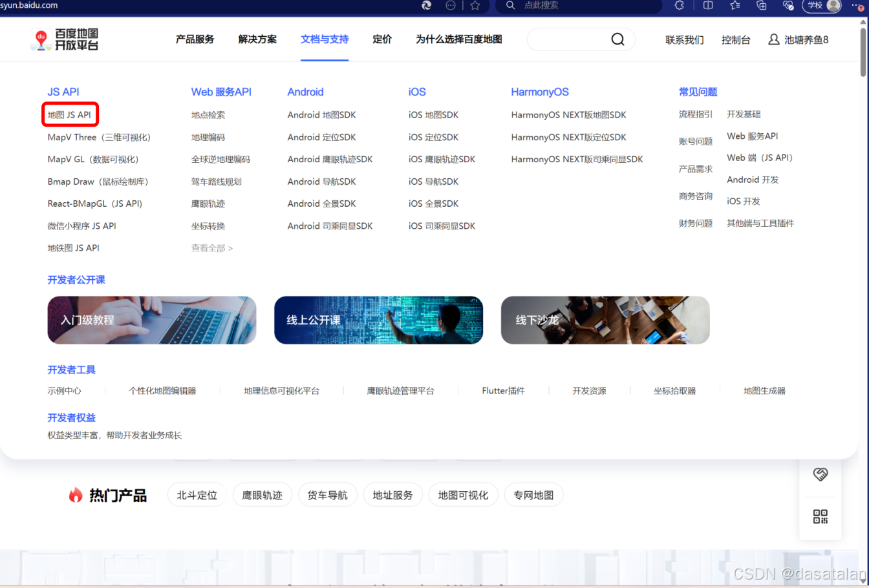Select the 财务问题 FAQ category

tap(696, 224)
